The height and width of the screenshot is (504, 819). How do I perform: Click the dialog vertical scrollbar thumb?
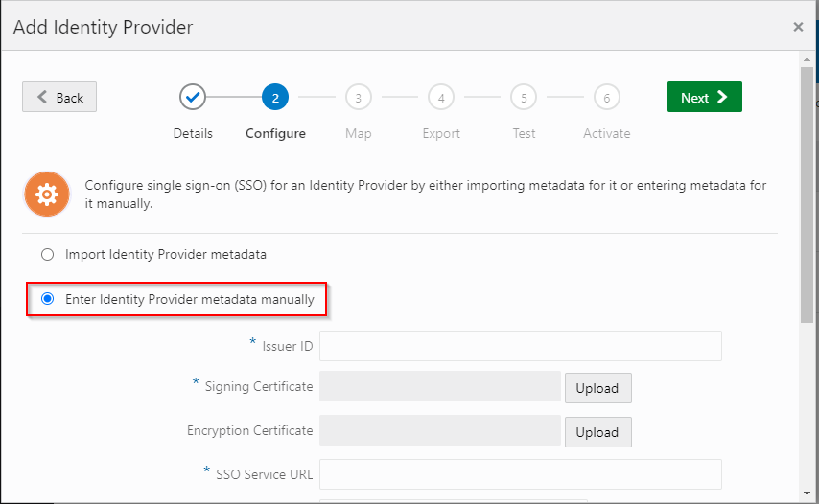[807, 192]
